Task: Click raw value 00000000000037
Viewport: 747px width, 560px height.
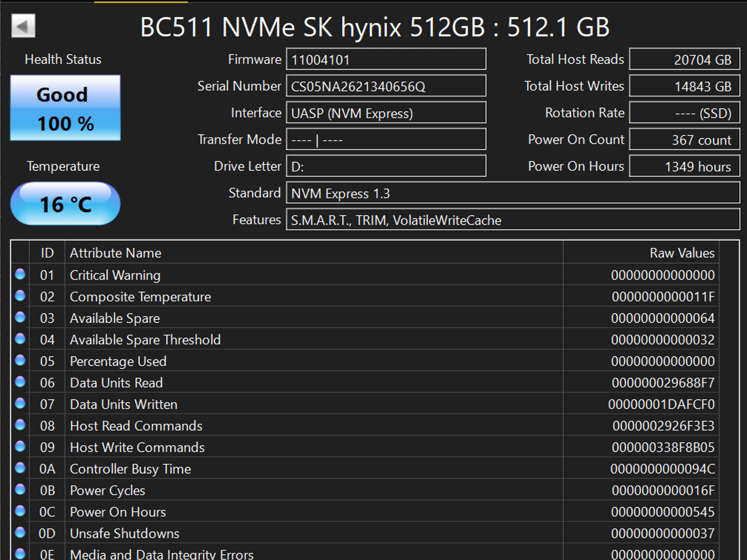Action: click(x=663, y=533)
